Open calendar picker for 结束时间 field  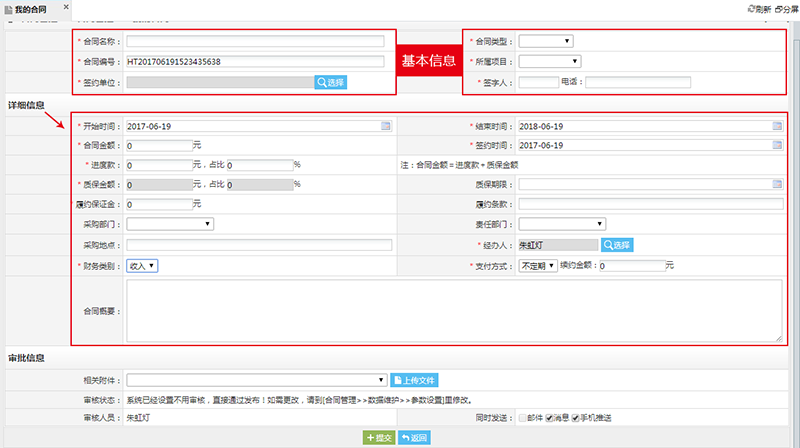coord(776,127)
